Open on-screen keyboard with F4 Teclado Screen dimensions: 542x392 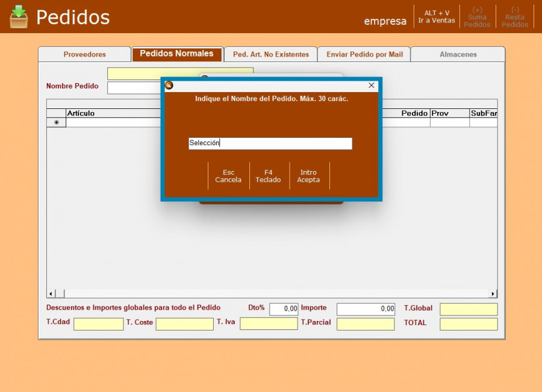click(268, 176)
